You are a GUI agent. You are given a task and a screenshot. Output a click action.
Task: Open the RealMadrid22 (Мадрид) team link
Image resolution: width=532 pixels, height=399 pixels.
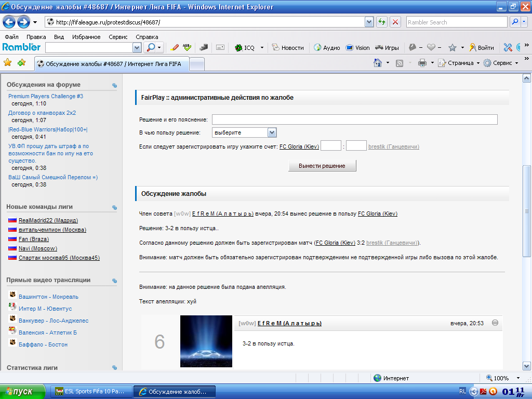tap(48, 220)
